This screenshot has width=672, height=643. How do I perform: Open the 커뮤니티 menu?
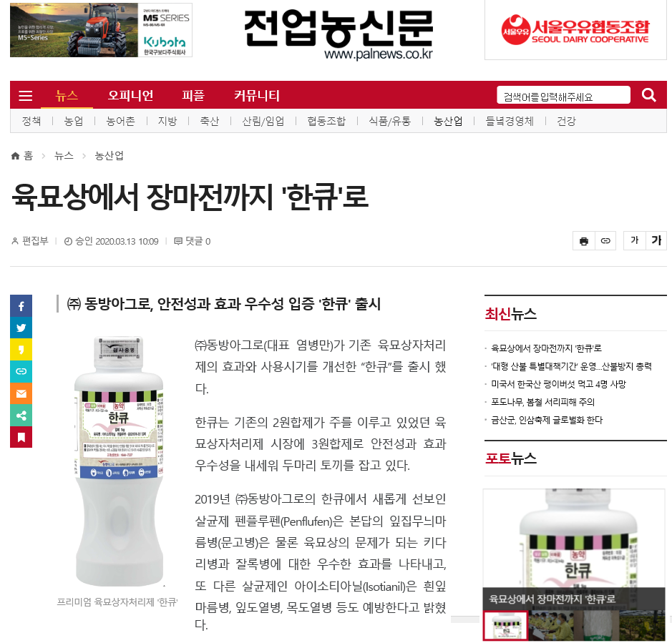[257, 95]
